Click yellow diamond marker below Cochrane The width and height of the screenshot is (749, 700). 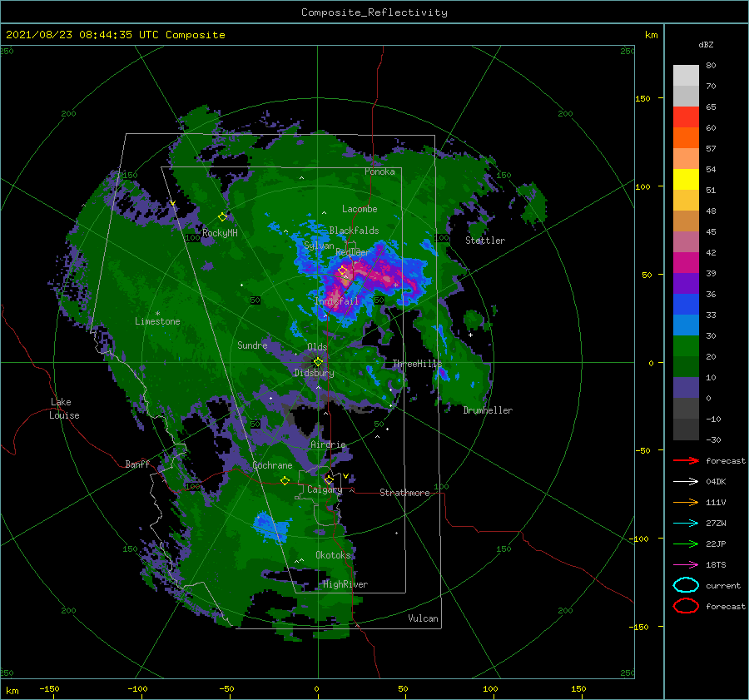(285, 481)
